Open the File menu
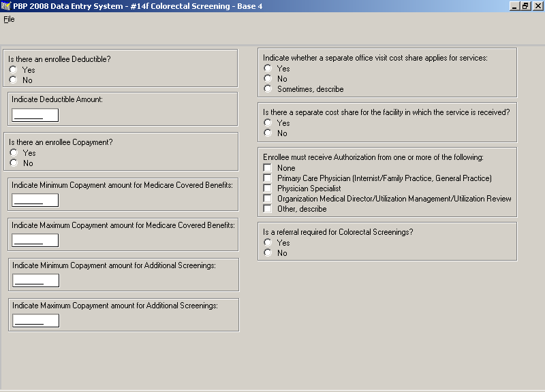Image resolution: width=545 pixels, height=392 pixels. (x=9, y=19)
